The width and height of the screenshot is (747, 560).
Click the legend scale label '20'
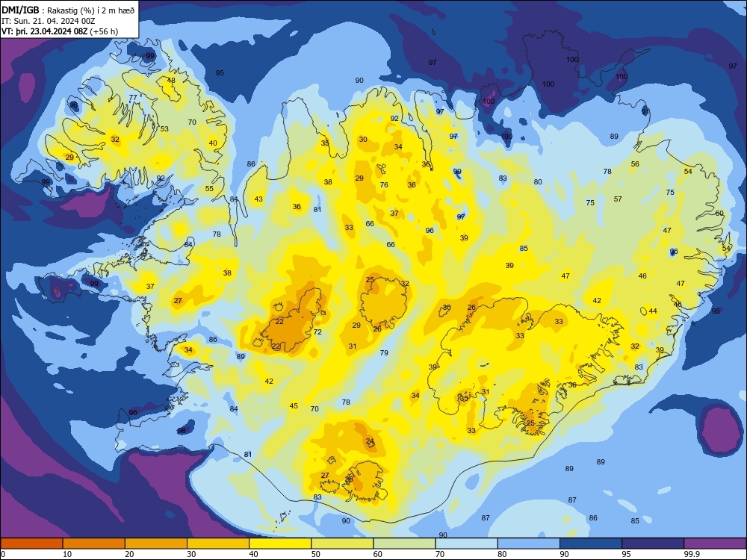[x=129, y=554]
